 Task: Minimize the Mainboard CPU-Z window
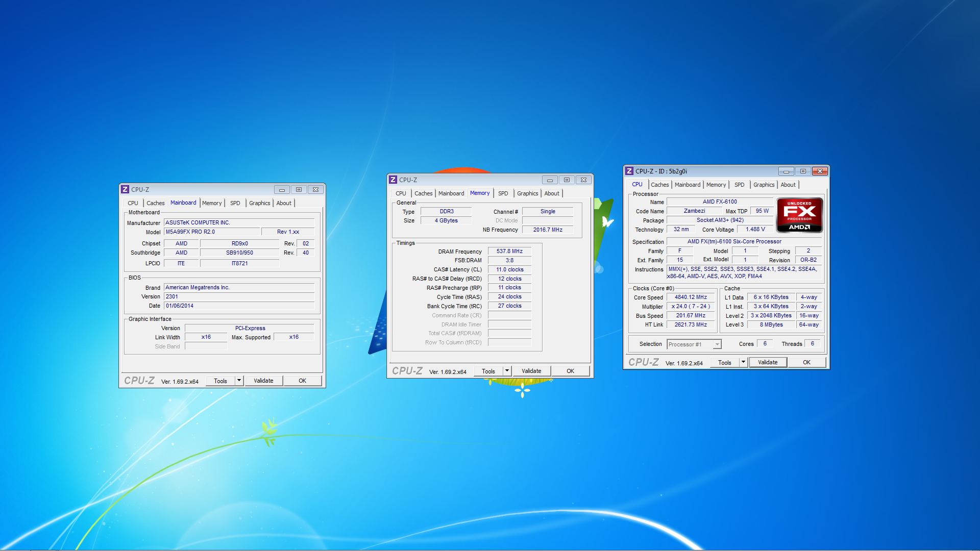tap(282, 189)
